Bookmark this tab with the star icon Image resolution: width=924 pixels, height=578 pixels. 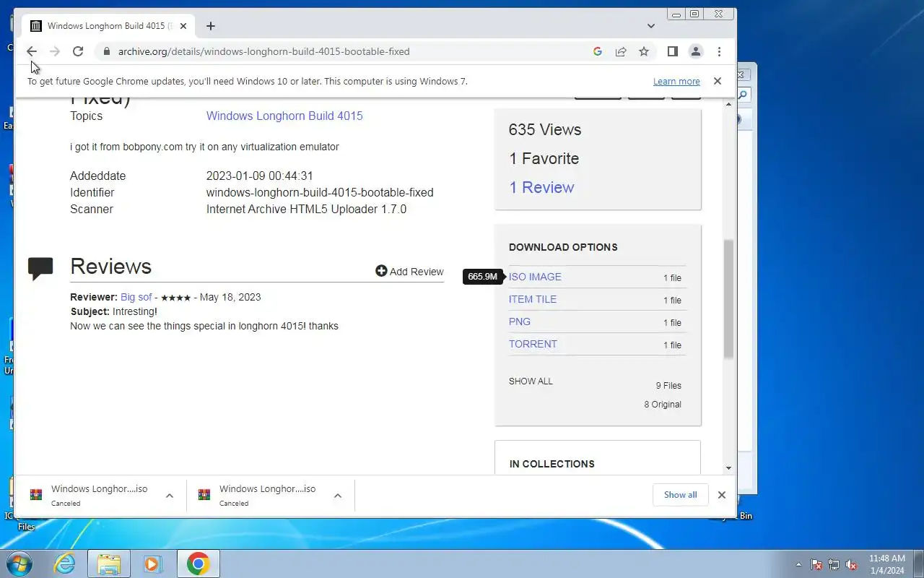644,51
